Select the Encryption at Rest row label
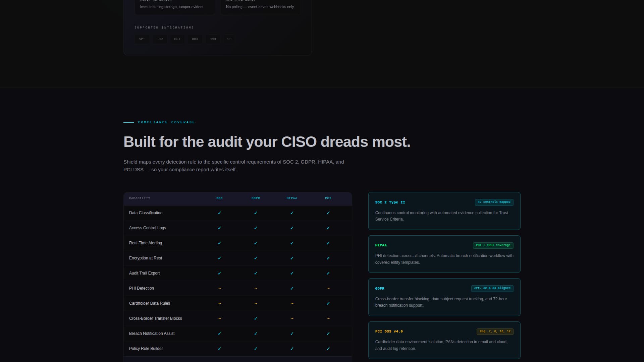Screen dimensions: 644x362 tap(146, 258)
